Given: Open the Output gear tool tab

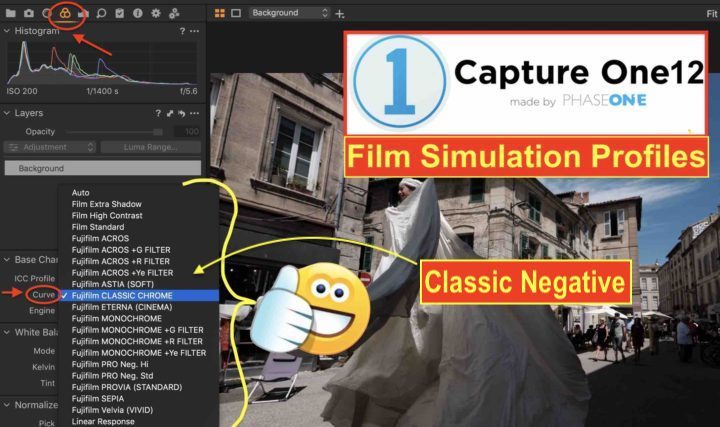Looking at the screenshot, I should click(x=156, y=13).
